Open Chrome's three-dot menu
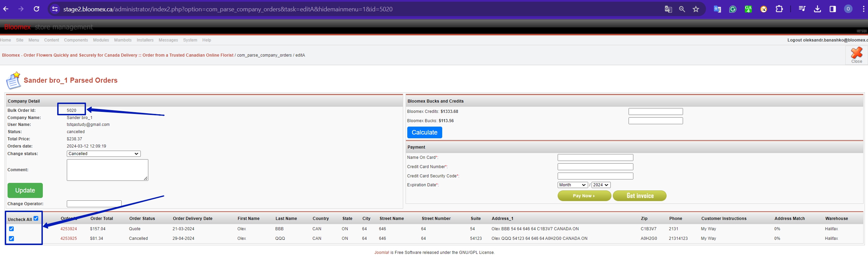 (x=863, y=9)
